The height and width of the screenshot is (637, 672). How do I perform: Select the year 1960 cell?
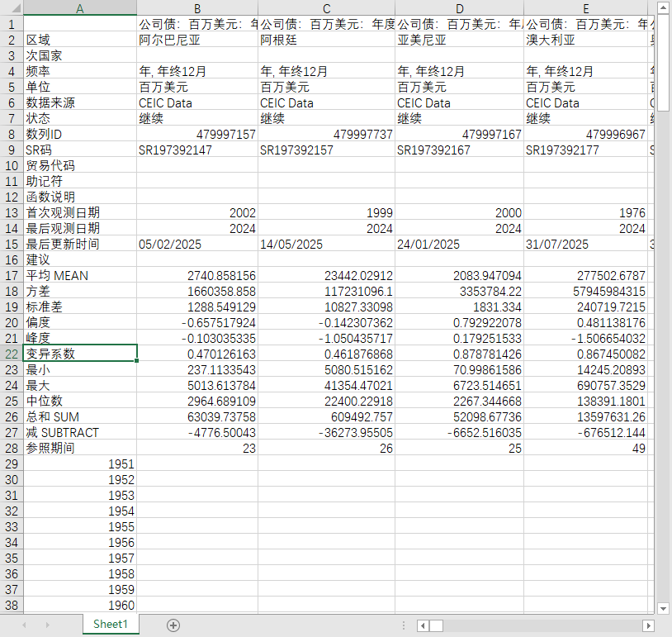pos(80,606)
